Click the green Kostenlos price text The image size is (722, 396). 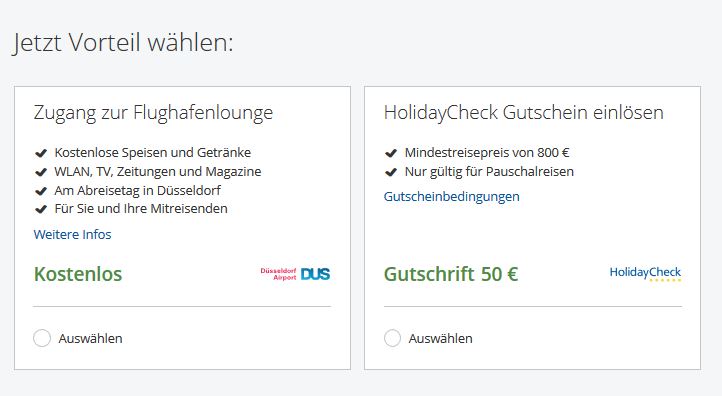(x=78, y=274)
